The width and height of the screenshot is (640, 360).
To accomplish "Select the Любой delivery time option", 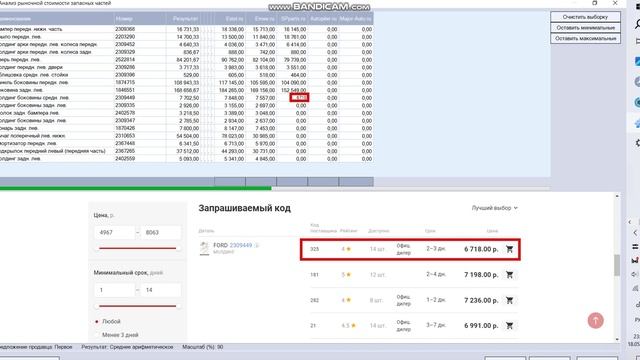I will [108, 322].
